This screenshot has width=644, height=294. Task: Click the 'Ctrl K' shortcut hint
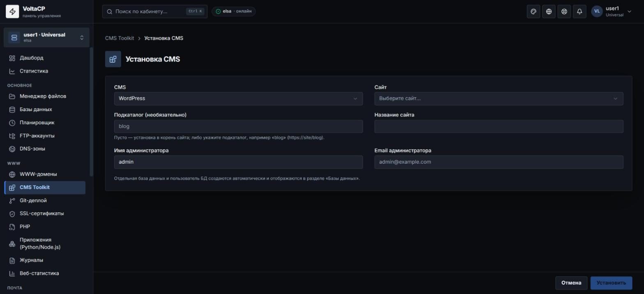click(x=195, y=11)
